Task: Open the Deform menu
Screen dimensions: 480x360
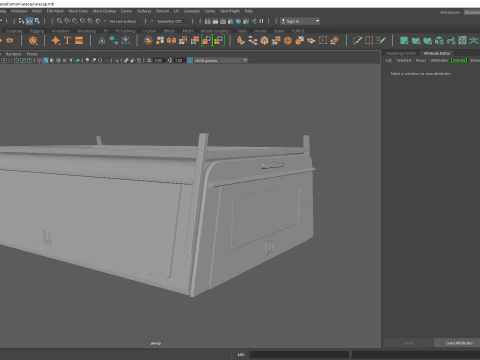Action: point(162,11)
